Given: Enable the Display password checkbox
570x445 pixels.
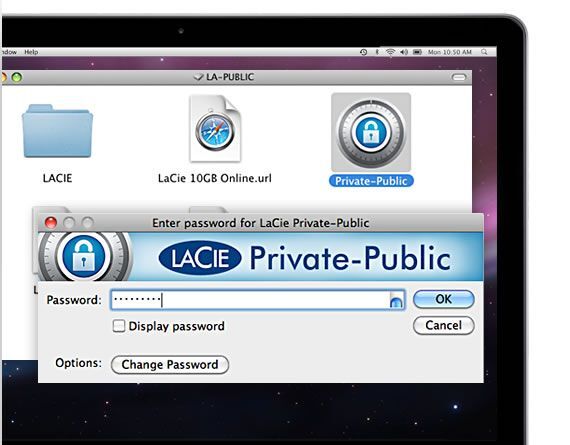Looking at the screenshot, I should [119, 326].
